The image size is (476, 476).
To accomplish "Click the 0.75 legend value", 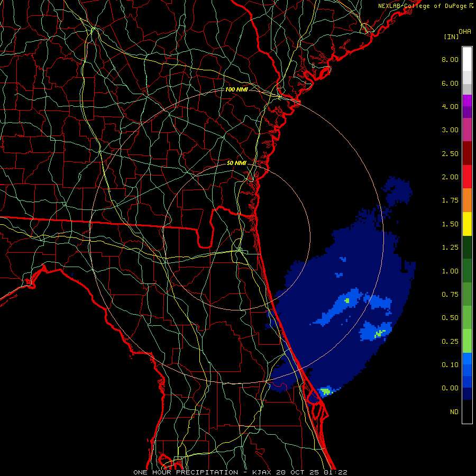I will point(450,295).
